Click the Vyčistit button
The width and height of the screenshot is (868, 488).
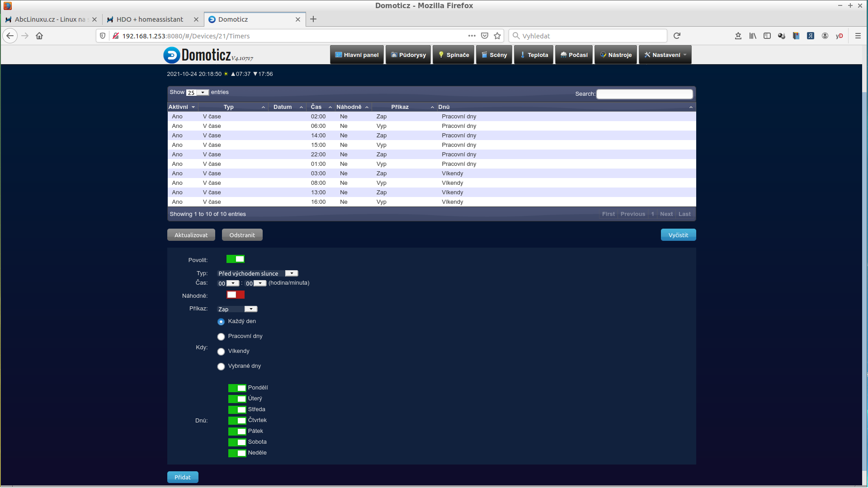678,235
